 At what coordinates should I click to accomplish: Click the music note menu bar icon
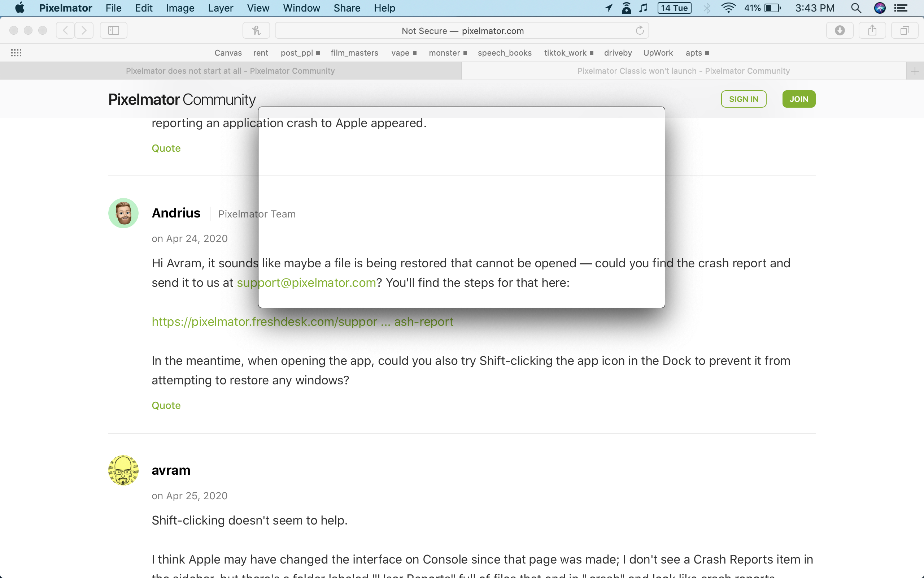click(x=644, y=8)
